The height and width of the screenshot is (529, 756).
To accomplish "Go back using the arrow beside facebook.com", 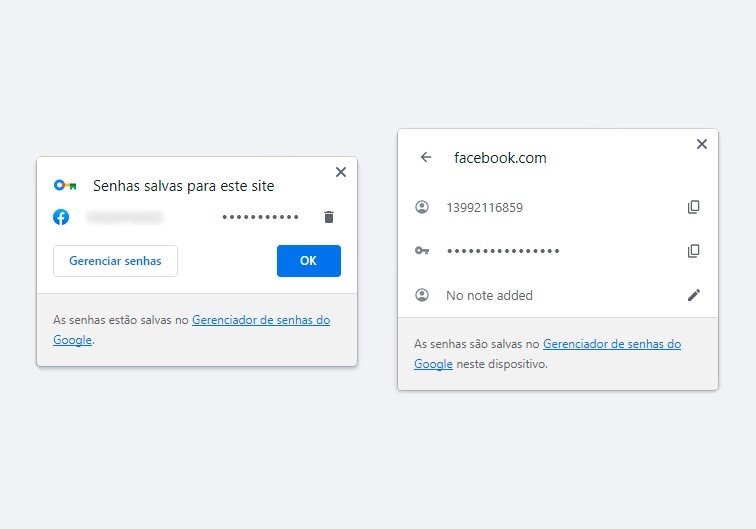I will tap(426, 157).
